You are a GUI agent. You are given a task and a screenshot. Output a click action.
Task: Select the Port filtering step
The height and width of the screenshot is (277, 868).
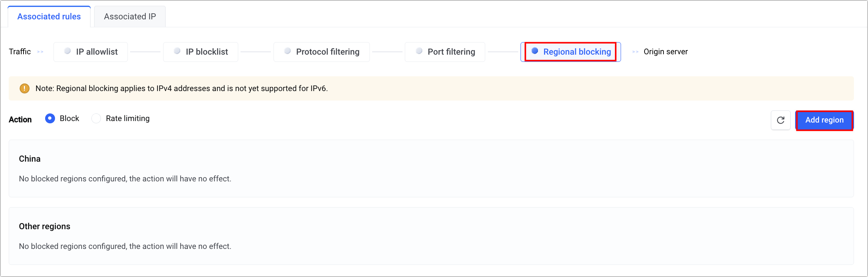click(x=451, y=52)
